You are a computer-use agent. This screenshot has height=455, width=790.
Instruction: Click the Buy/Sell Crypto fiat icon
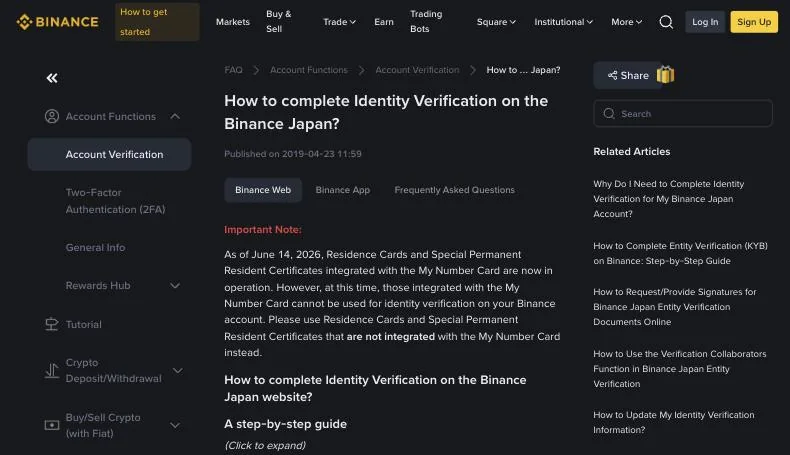click(52, 425)
